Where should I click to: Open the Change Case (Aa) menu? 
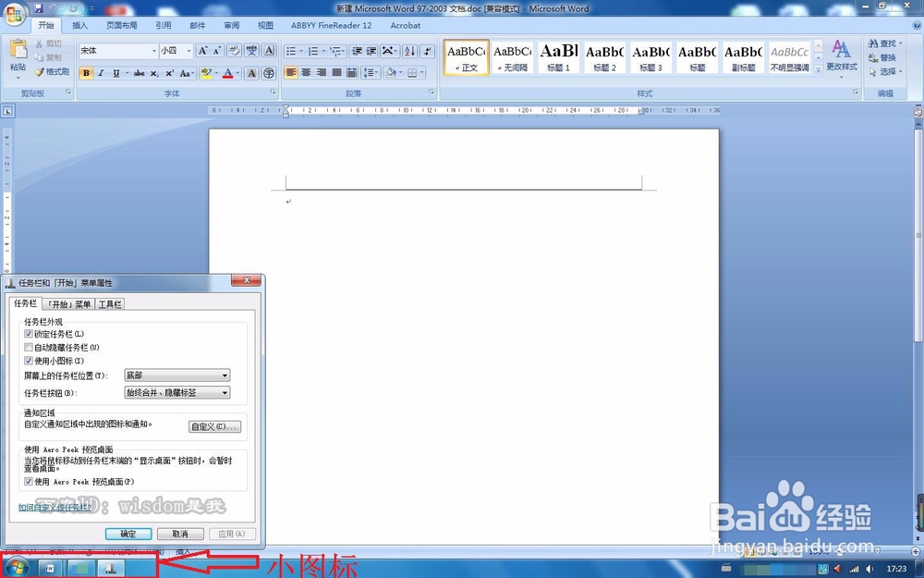tap(187, 73)
